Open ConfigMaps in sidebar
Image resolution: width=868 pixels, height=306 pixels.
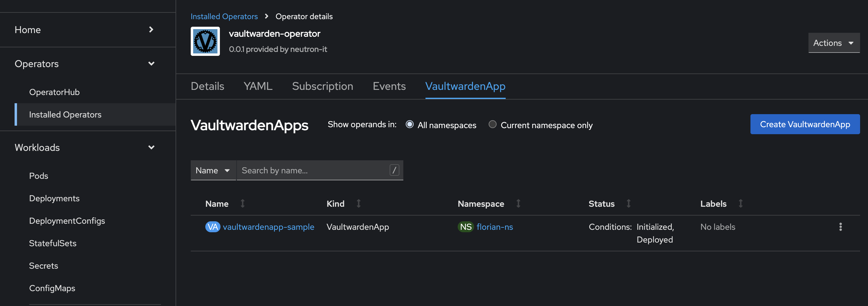(52, 288)
